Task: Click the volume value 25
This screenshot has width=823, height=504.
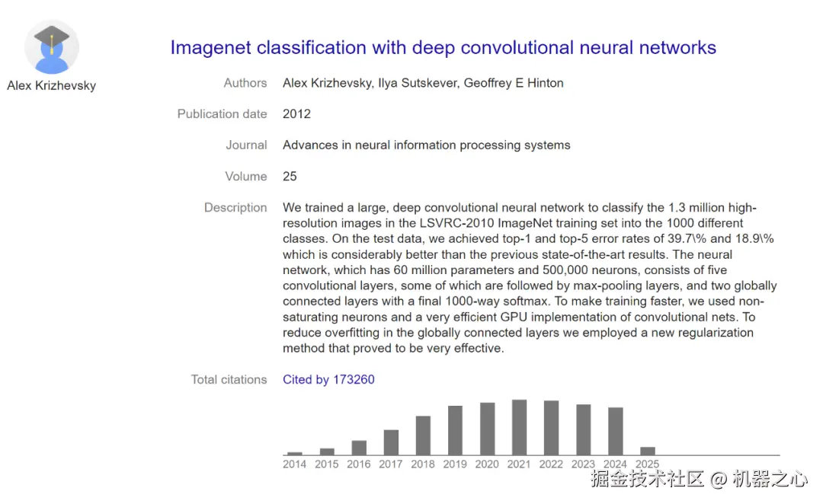Action: click(290, 176)
